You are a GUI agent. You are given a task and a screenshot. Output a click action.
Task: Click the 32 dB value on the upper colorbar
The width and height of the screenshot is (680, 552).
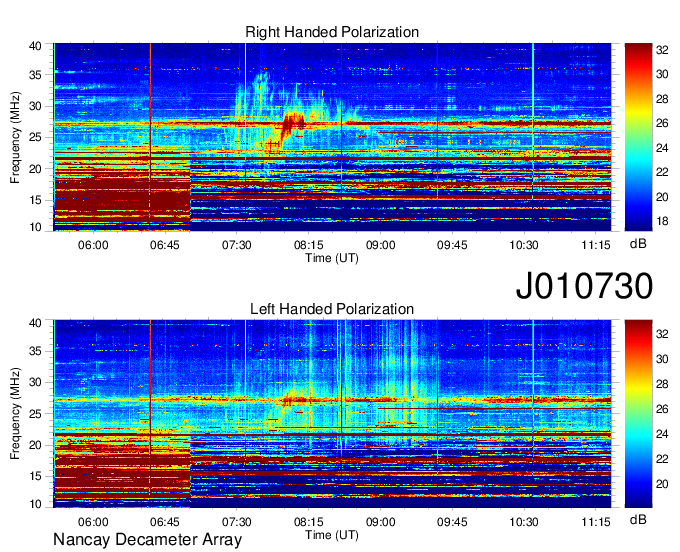662,50
